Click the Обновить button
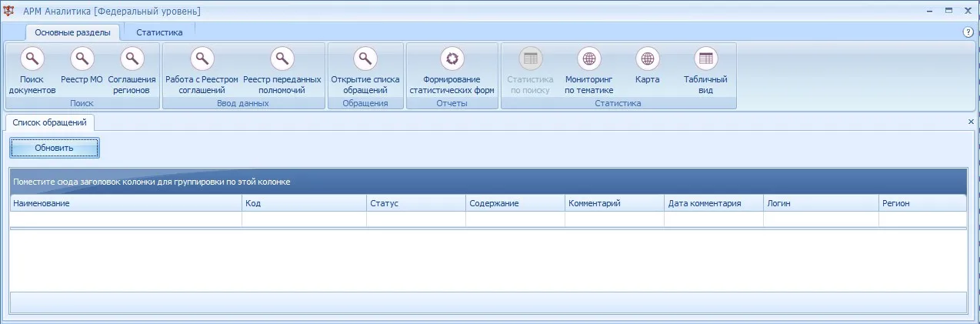The image size is (980, 324). click(x=54, y=147)
